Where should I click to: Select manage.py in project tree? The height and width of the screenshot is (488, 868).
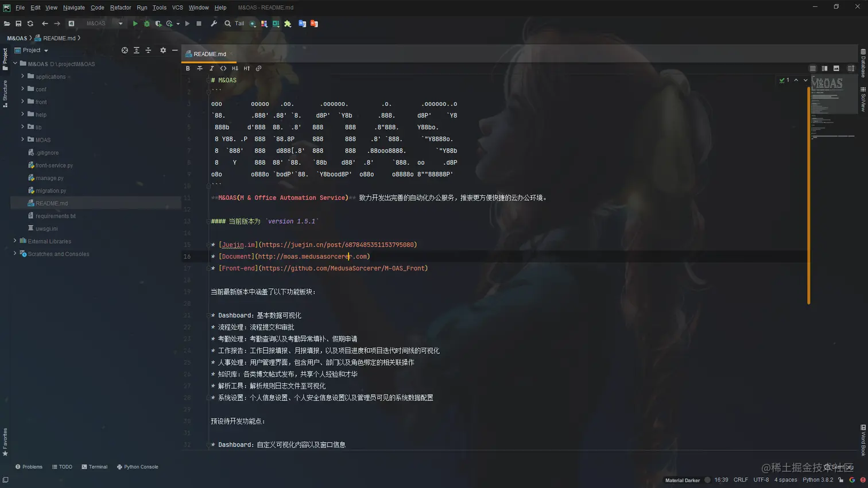(x=49, y=178)
